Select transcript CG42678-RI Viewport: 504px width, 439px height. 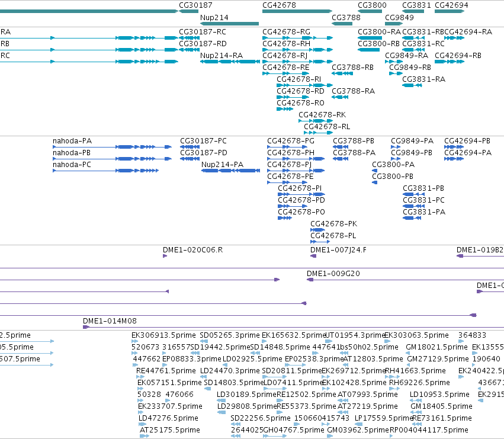click(x=305, y=85)
